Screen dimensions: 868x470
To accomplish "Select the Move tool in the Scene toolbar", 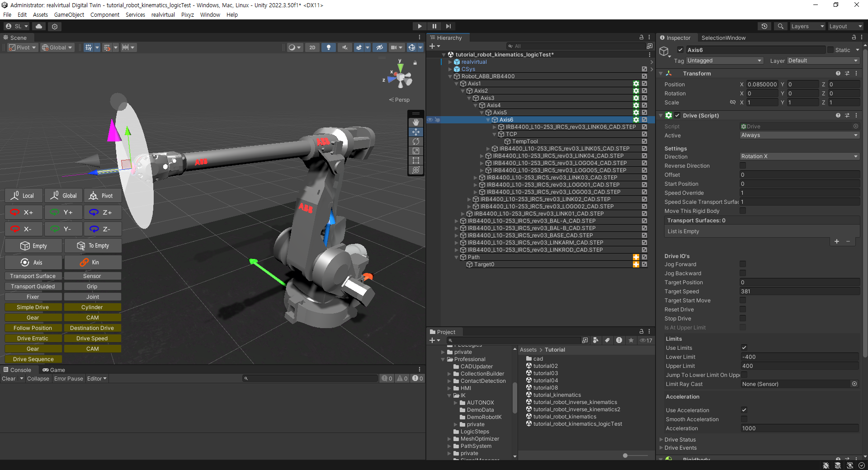I will click(416, 132).
